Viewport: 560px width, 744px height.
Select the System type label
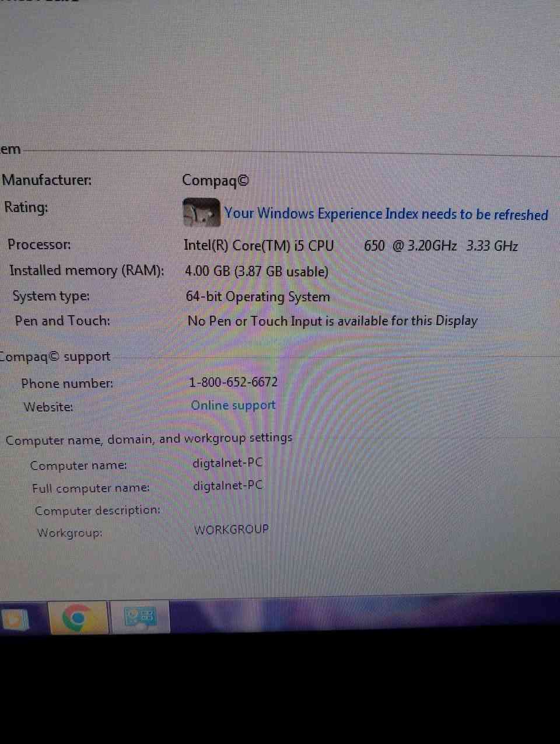click(x=51, y=296)
